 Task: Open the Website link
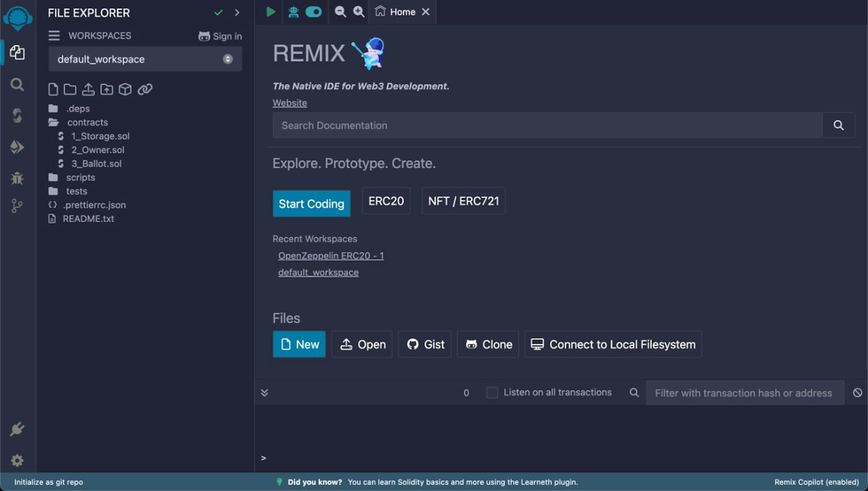coord(290,103)
